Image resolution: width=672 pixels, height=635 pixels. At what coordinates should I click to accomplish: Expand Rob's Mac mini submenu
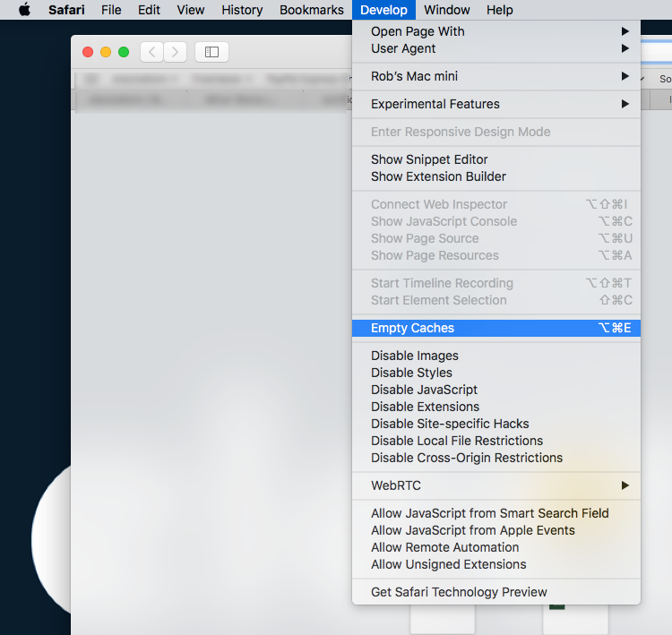496,76
